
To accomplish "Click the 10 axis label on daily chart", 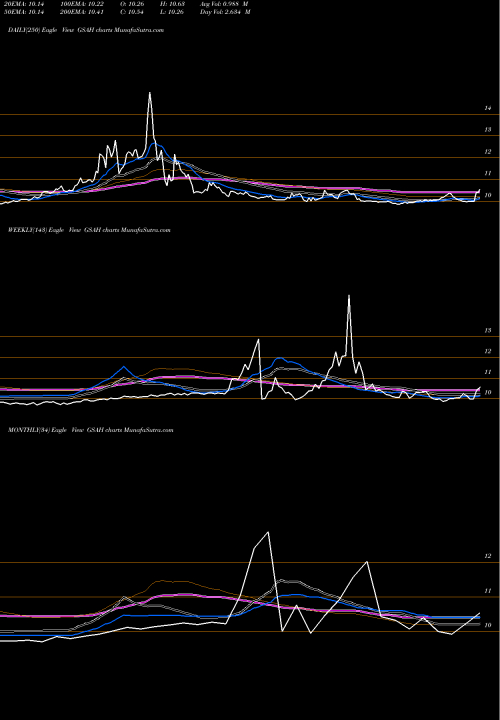I will (488, 196).
